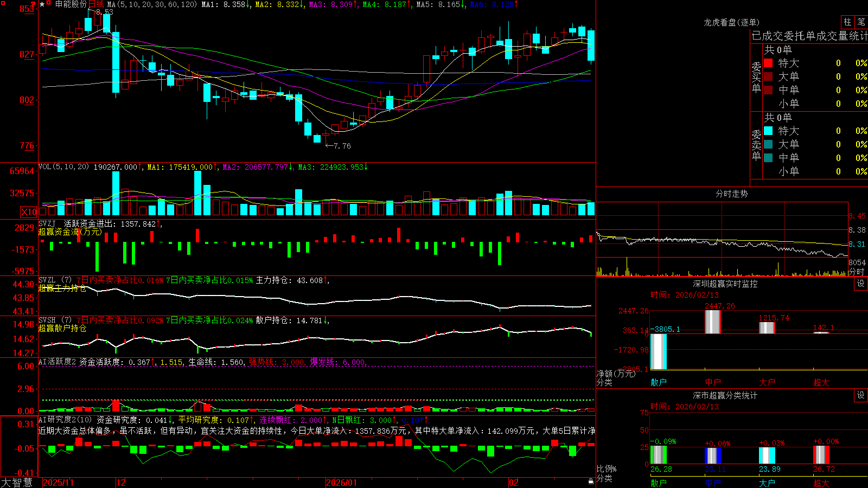Open VOL(5,10,20) indicator parameters
This screenshot has height=488, width=868.
point(63,167)
